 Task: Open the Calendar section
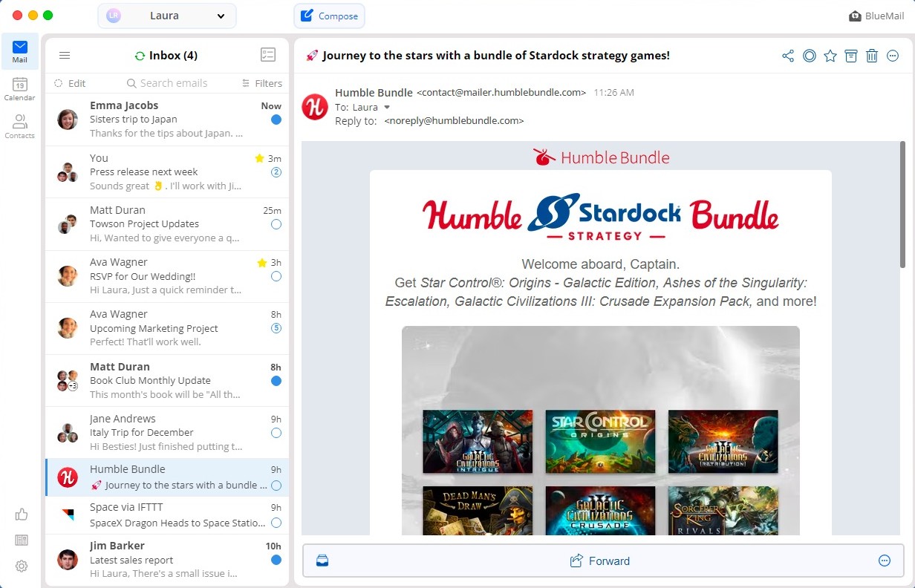click(x=20, y=89)
